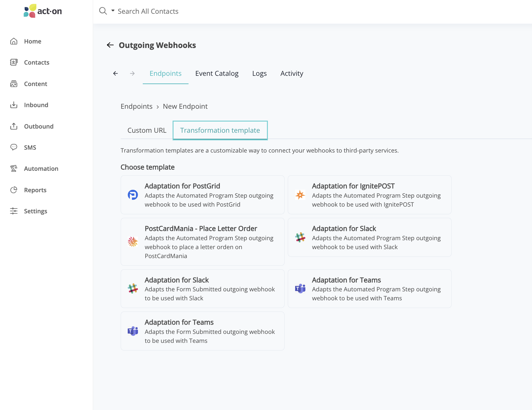
Task: Click the Inbound download icon
Action: pyautogui.click(x=14, y=105)
